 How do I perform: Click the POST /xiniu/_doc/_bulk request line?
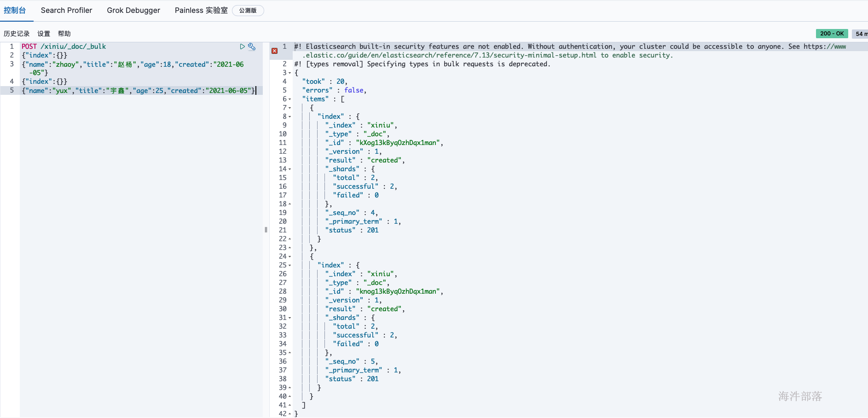coord(64,46)
